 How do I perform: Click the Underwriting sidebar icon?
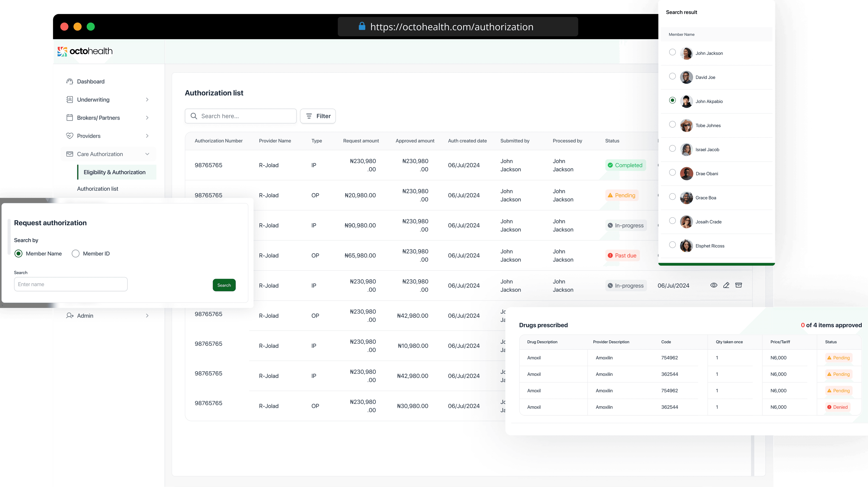click(x=70, y=100)
